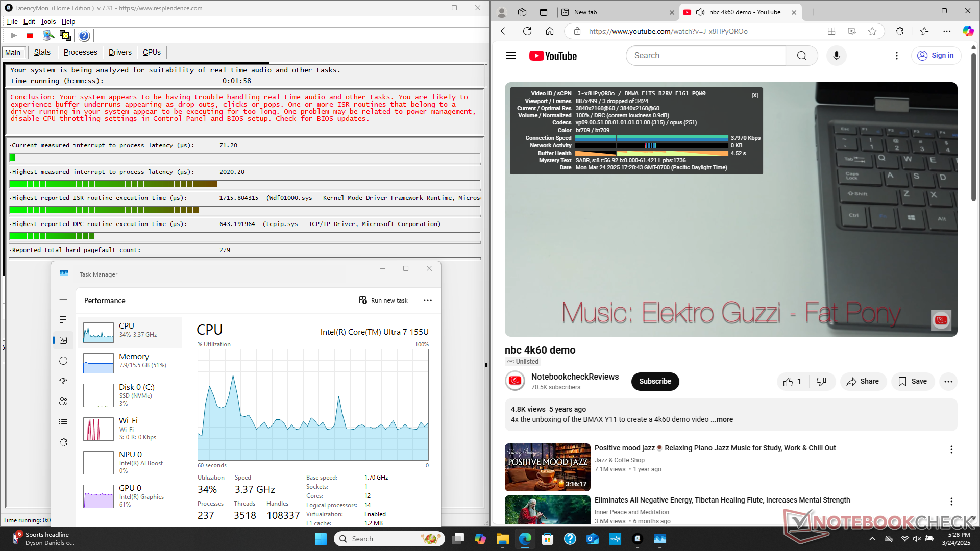
Task: Open Edge extensions puzzle icon
Action: pyautogui.click(x=900, y=31)
